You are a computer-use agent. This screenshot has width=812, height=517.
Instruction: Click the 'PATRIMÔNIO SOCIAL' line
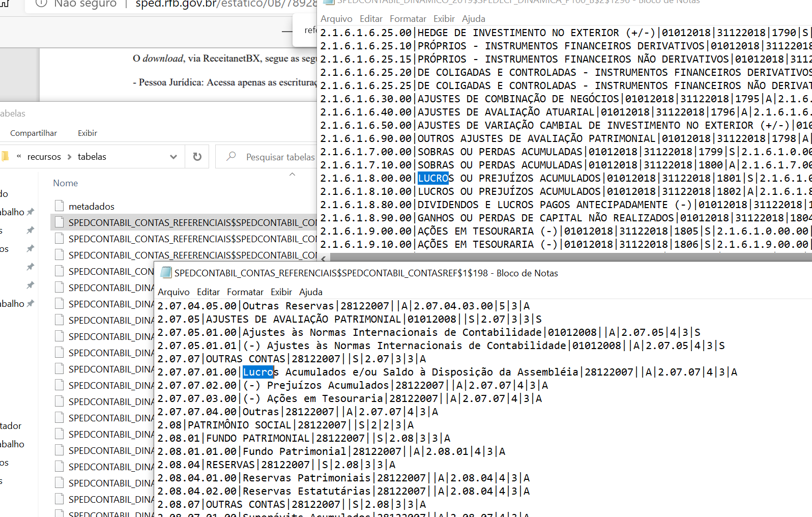pyautogui.click(x=286, y=425)
